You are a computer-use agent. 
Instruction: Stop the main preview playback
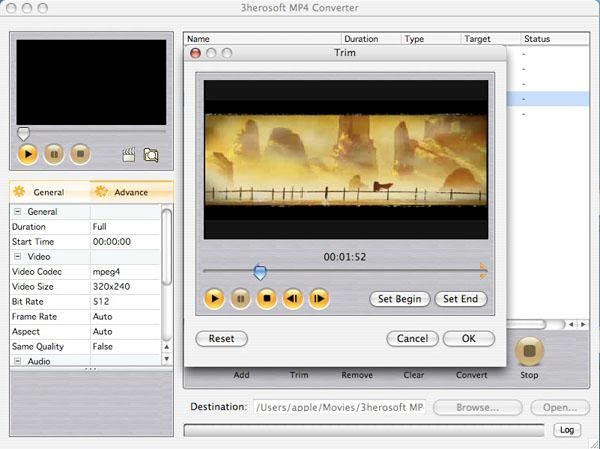(x=80, y=154)
